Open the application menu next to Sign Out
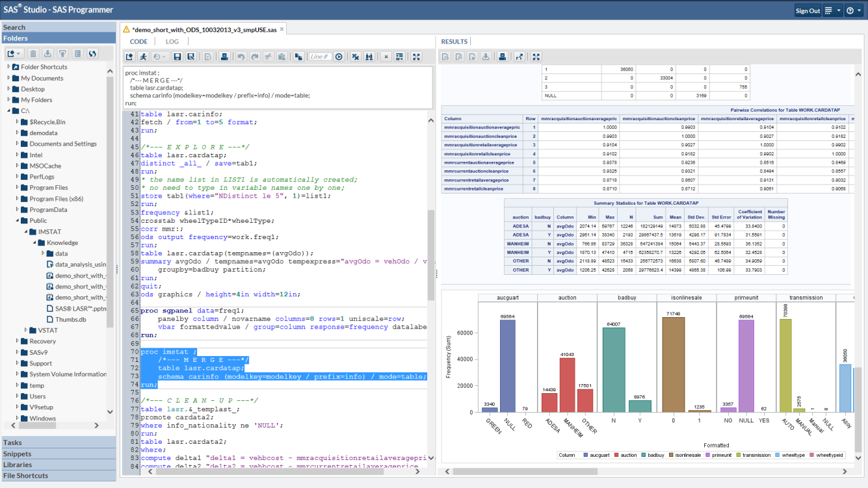Screen dimensions: 868x488 pyautogui.click(x=833, y=10)
